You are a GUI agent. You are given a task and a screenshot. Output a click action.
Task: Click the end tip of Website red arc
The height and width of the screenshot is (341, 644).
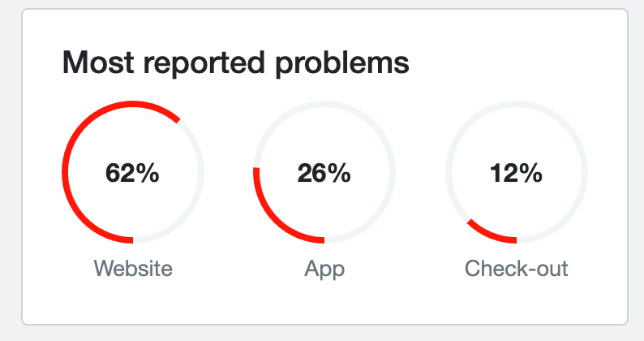(178, 120)
